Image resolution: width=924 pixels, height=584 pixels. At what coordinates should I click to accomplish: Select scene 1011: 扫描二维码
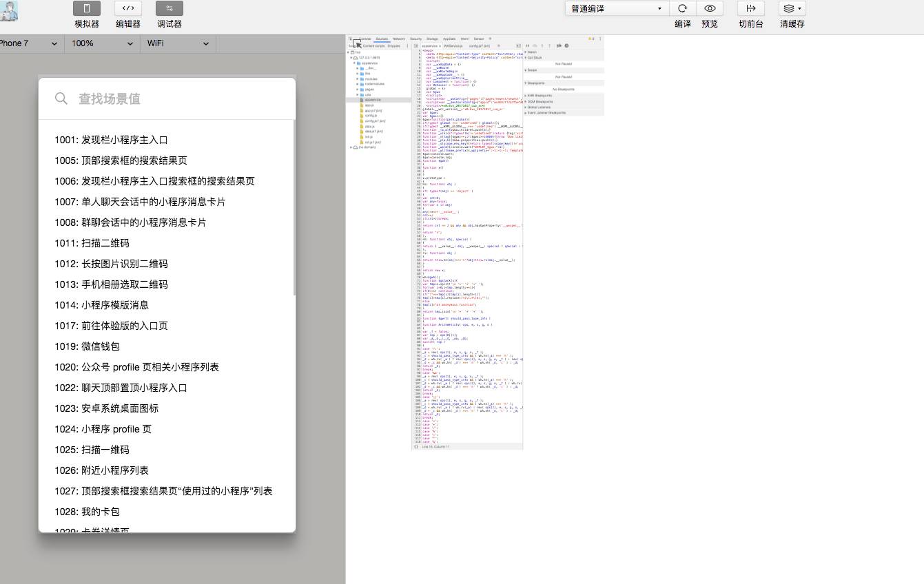pos(92,243)
